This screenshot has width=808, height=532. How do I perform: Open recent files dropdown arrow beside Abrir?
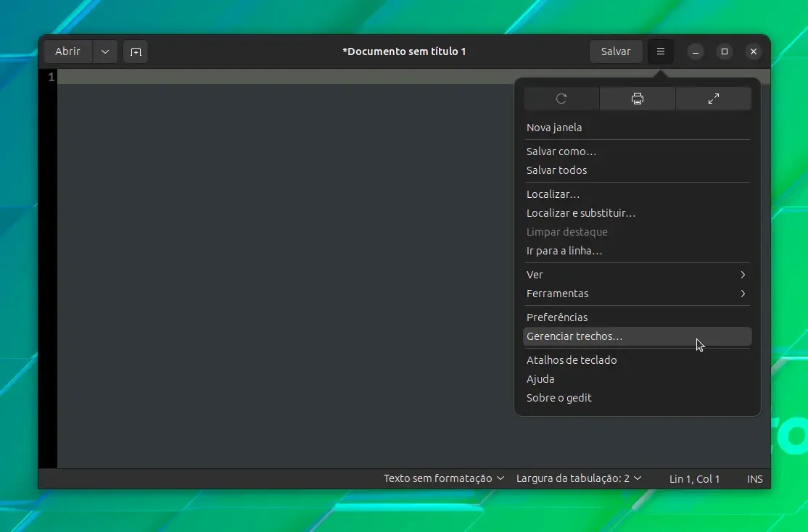[105, 51]
